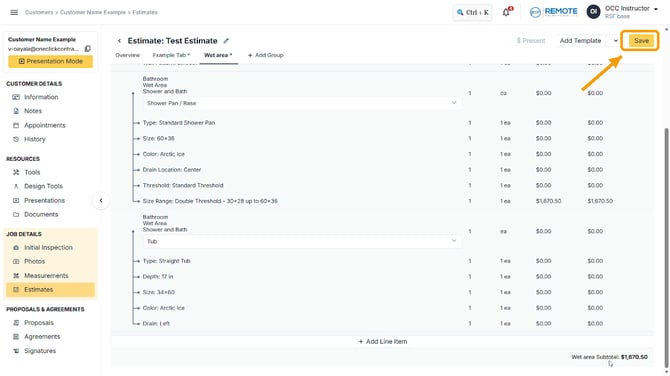
Task: Click the notifications bell icon
Action: [506, 12]
